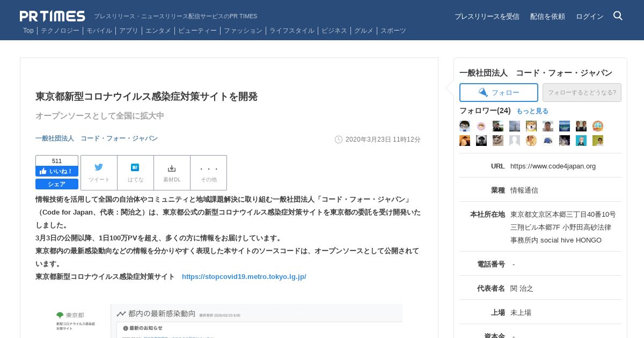Click the オープンソースとして全国に拡大中 subtitle
644x338 pixels.
(100, 116)
